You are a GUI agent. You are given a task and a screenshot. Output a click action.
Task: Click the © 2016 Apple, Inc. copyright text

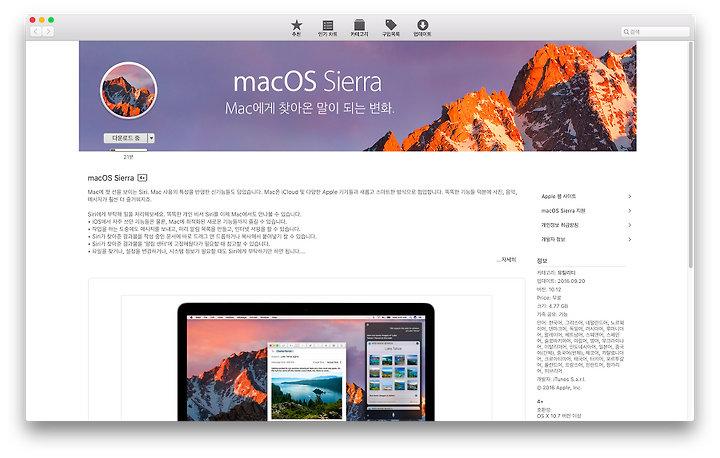559,388
